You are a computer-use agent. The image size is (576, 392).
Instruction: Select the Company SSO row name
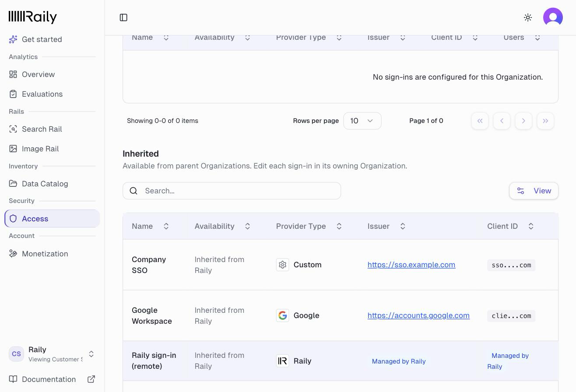149,265
